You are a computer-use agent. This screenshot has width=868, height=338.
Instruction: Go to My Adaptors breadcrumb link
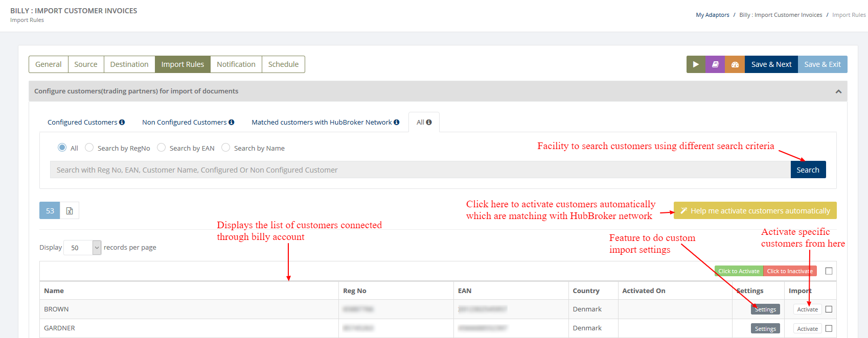tap(713, 15)
